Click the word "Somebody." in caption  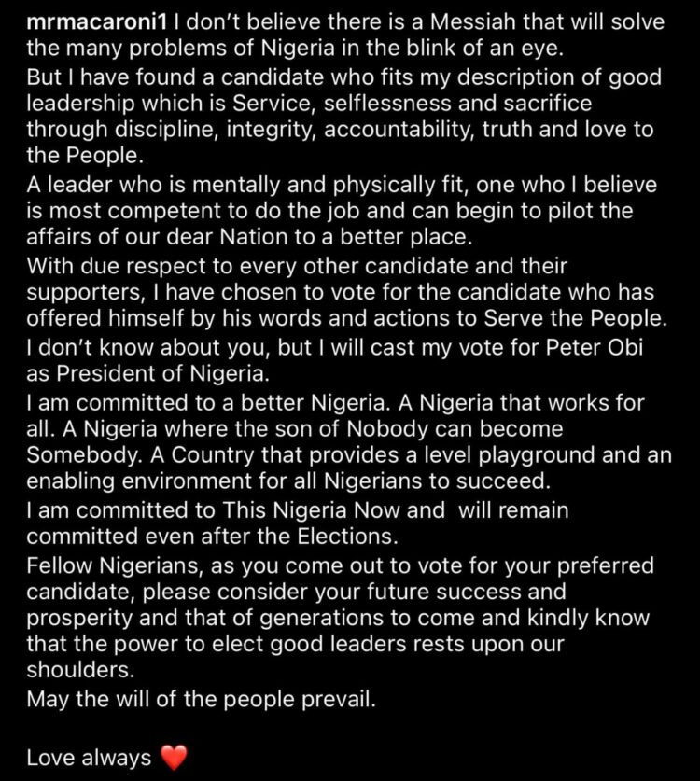click(85, 454)
